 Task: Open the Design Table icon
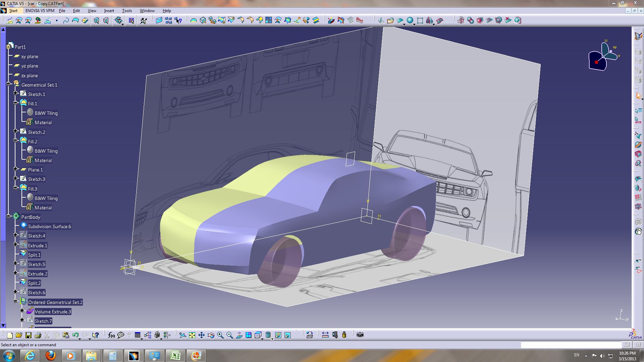137,335
